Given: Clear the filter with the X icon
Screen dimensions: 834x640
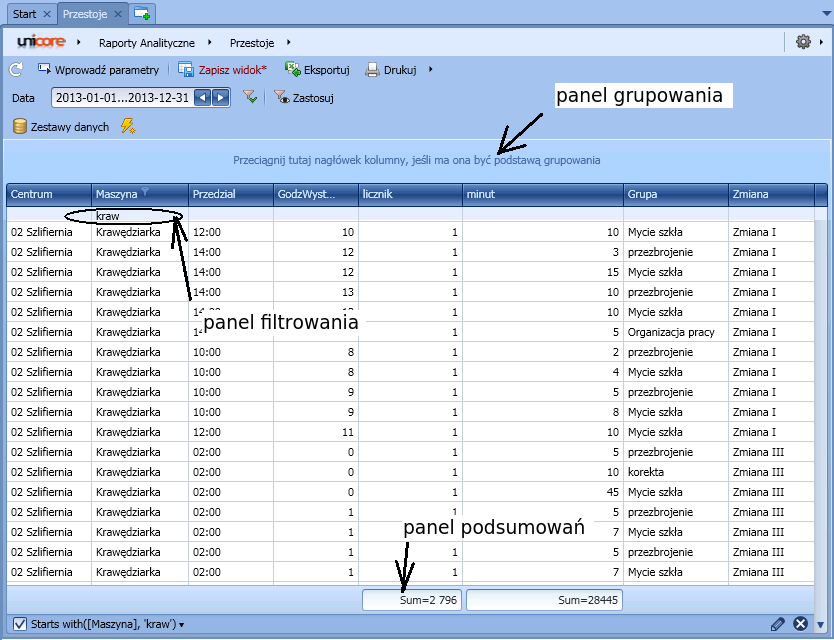Looking at the screenshot, I should (x=800, y=624).
